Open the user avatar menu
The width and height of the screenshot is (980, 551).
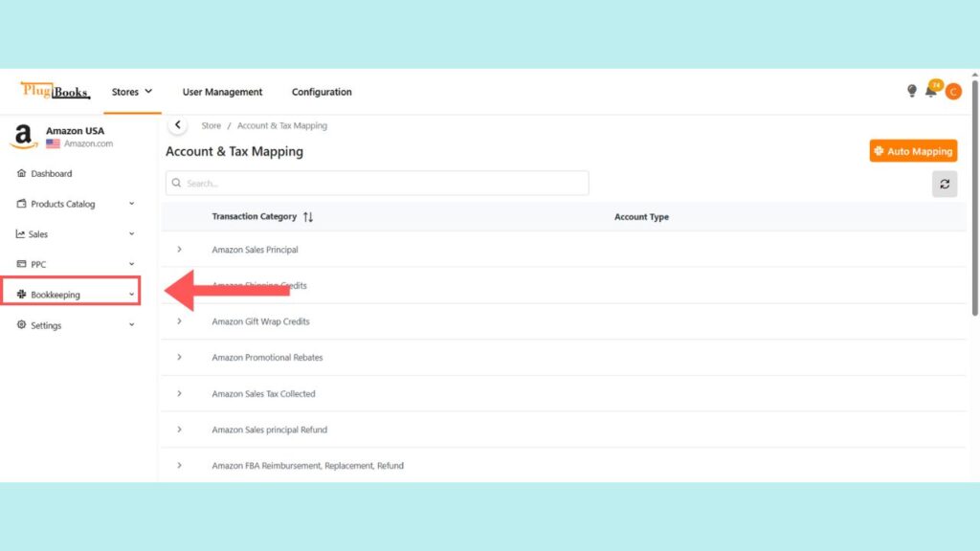tap(953, 92)
